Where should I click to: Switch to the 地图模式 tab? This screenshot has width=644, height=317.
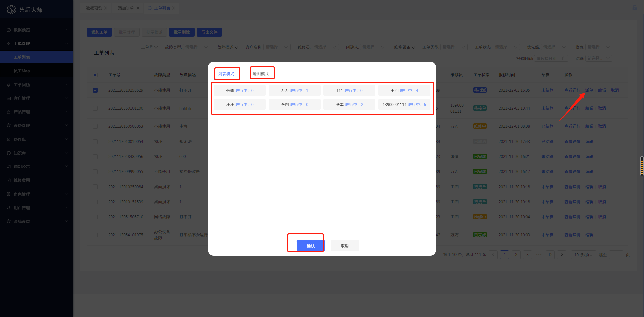(x=261, y=74)
